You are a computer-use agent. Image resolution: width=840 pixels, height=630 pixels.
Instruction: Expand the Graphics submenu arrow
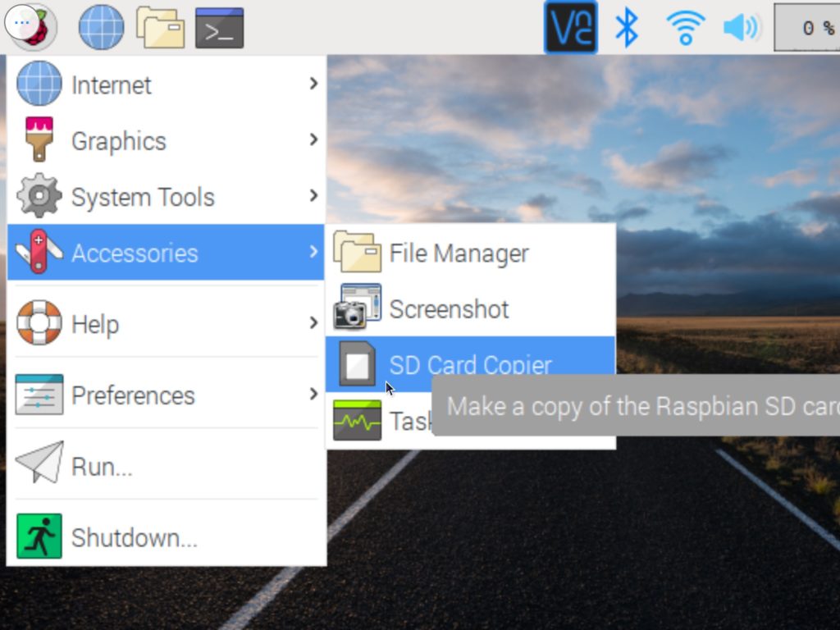(313, 139)
